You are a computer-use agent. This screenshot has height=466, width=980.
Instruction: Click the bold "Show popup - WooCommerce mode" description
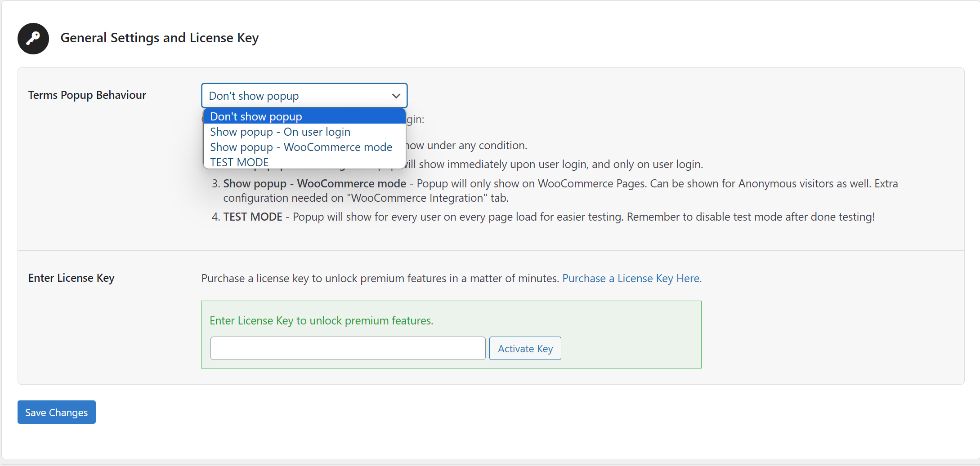[x=315, y=183]
